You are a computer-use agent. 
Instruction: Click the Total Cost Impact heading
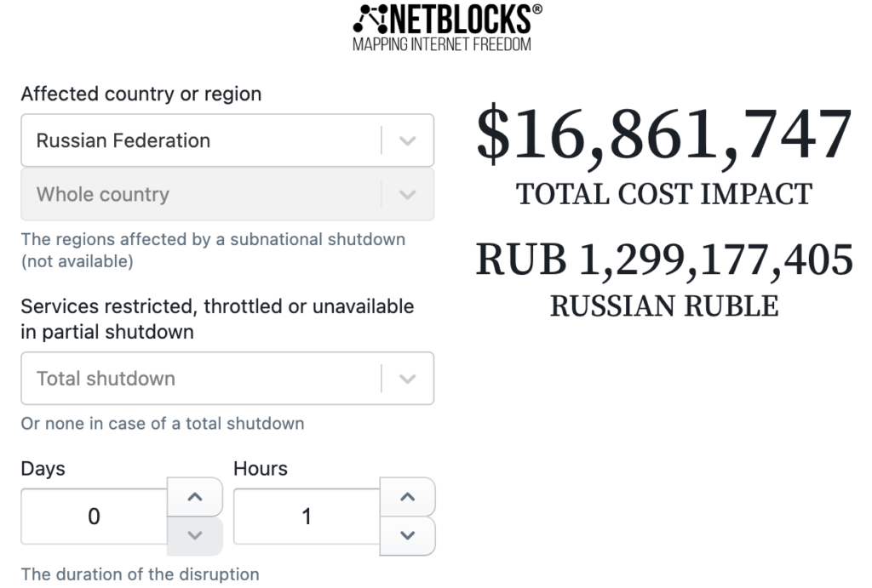click(x=664, y=195)
